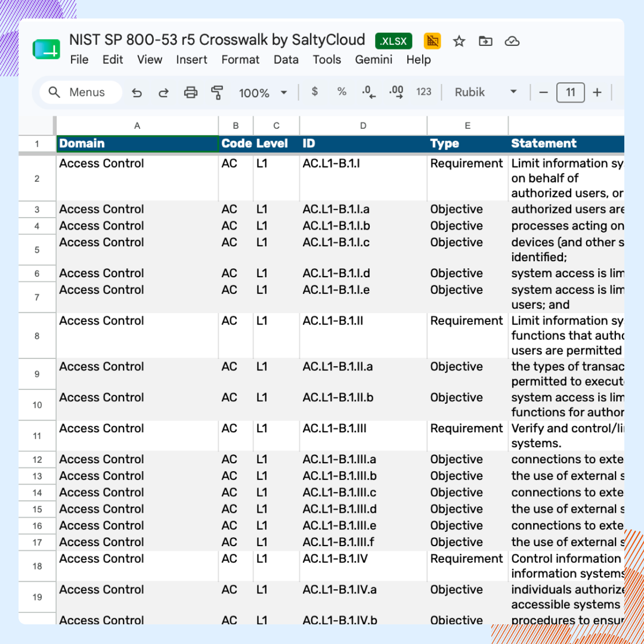
Task: Open the Edit menu
Action: 113,60
